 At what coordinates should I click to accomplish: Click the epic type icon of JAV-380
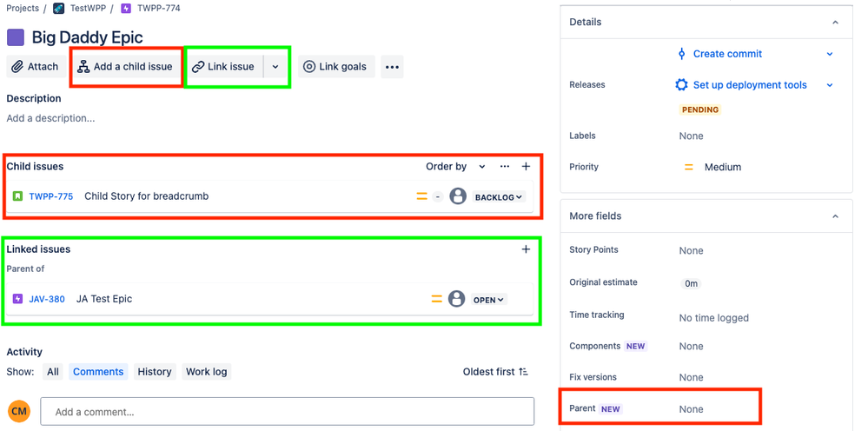click(x=17, y=299)
